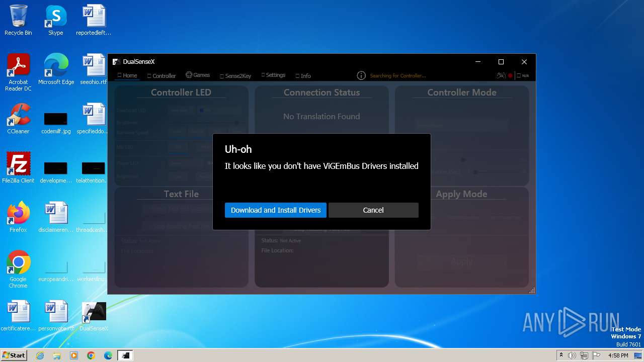Click the battery N/A indicator
Image resolution: width=644 pixels, height=362 pixels.
[523, 76]
